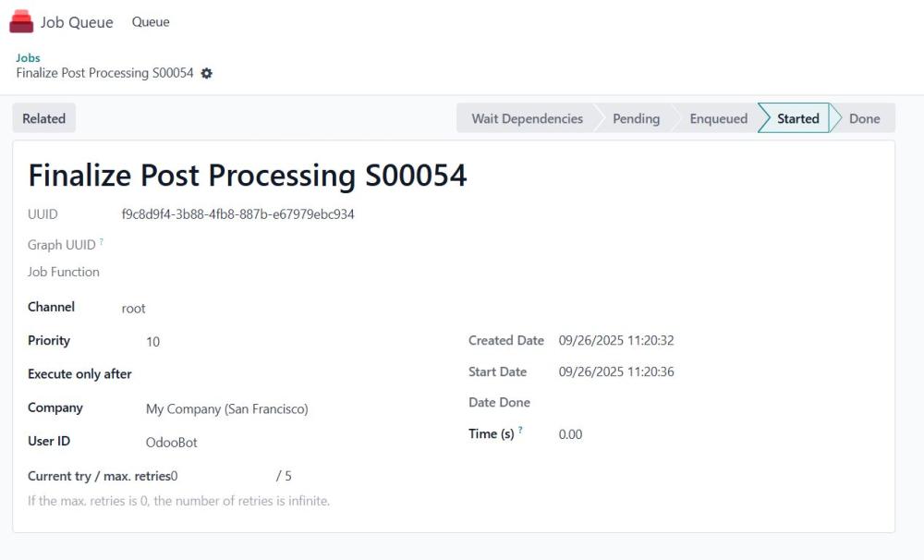Open the Queue menu
Viewport: 924px width, 560px height.
[151, 22]
